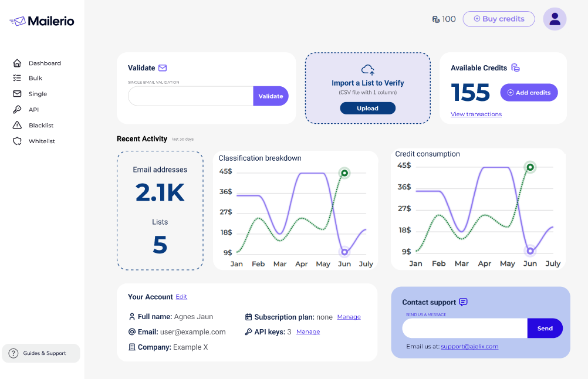Click the purple Jun marker on Credit consumption chart

click(x=530, y=251)
